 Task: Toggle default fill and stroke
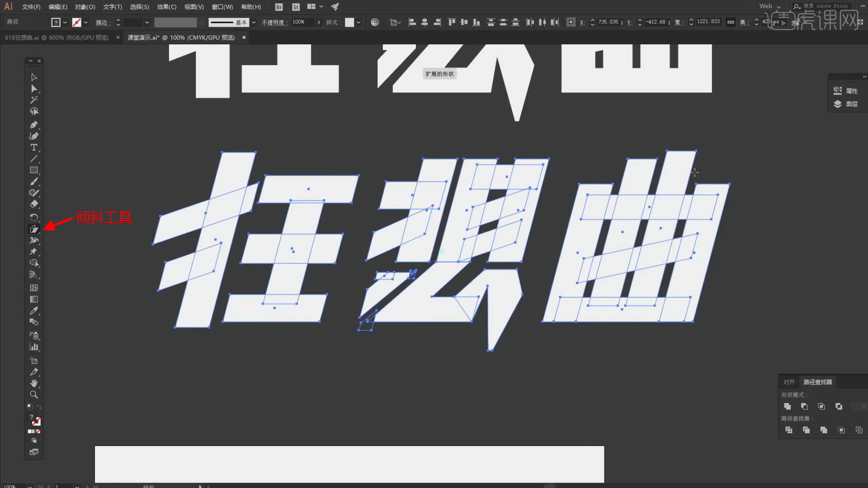tap(30, 407)
